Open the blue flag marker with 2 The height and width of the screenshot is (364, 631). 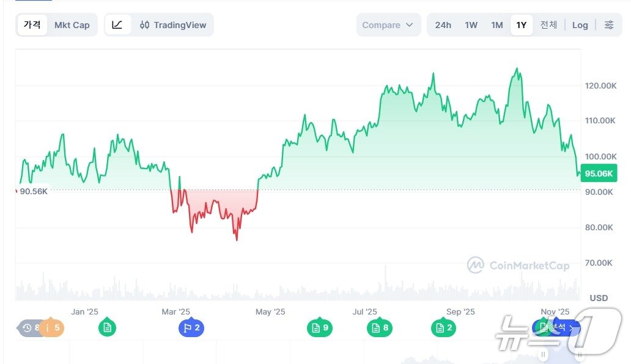[191, 328]
